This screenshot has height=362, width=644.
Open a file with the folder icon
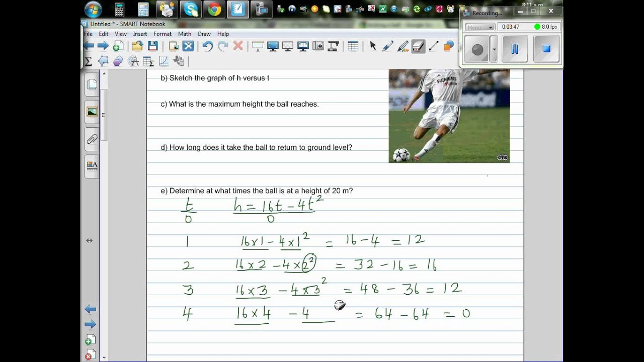[137, 46]
